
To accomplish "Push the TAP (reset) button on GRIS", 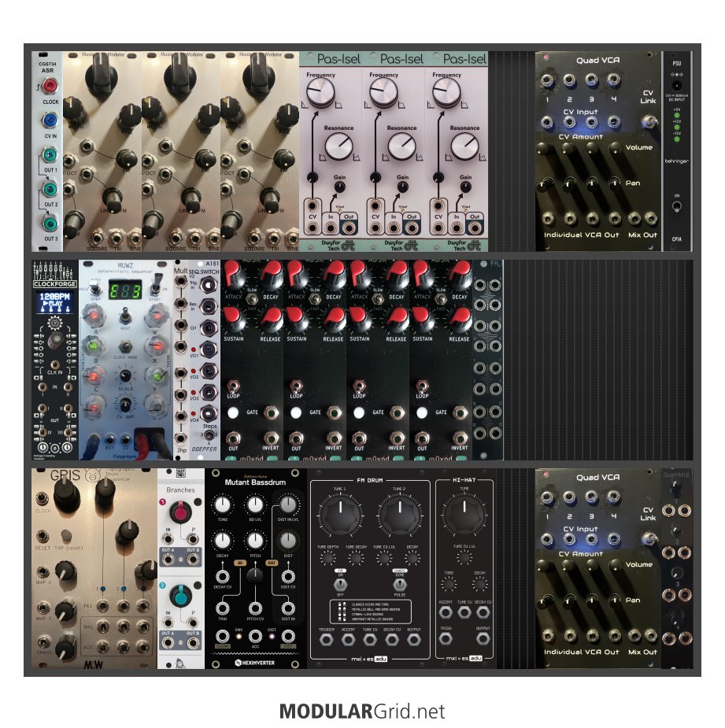I will (x=66, y=536).
